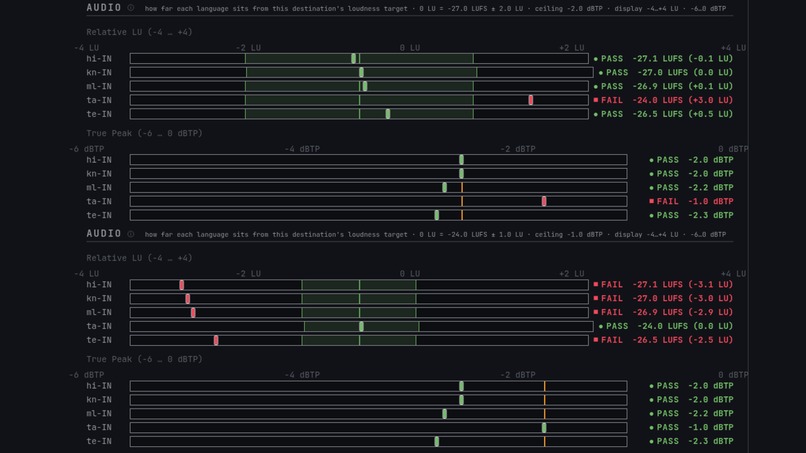Click green te-IN loudness marker at +0.5 LU

388,114
